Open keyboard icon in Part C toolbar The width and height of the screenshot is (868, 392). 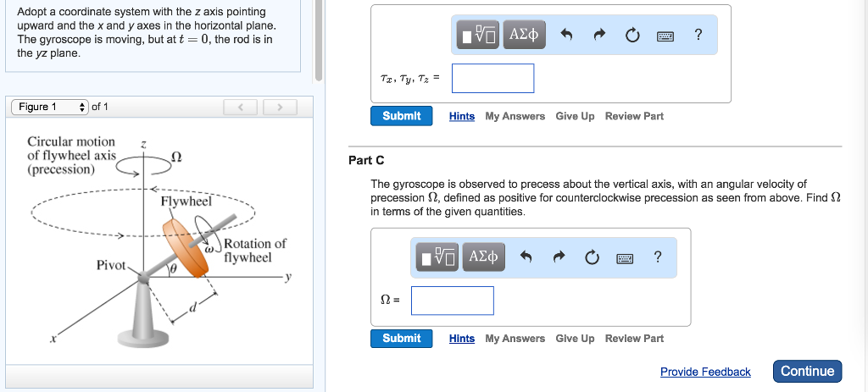click(x=625, y=259)
